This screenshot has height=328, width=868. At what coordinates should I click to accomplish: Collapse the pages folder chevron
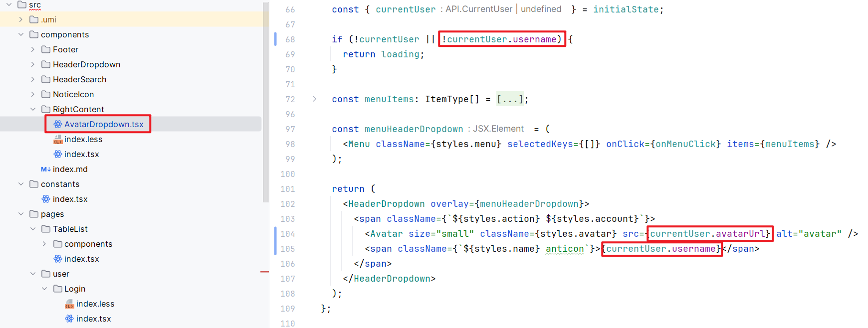[21, 214]
